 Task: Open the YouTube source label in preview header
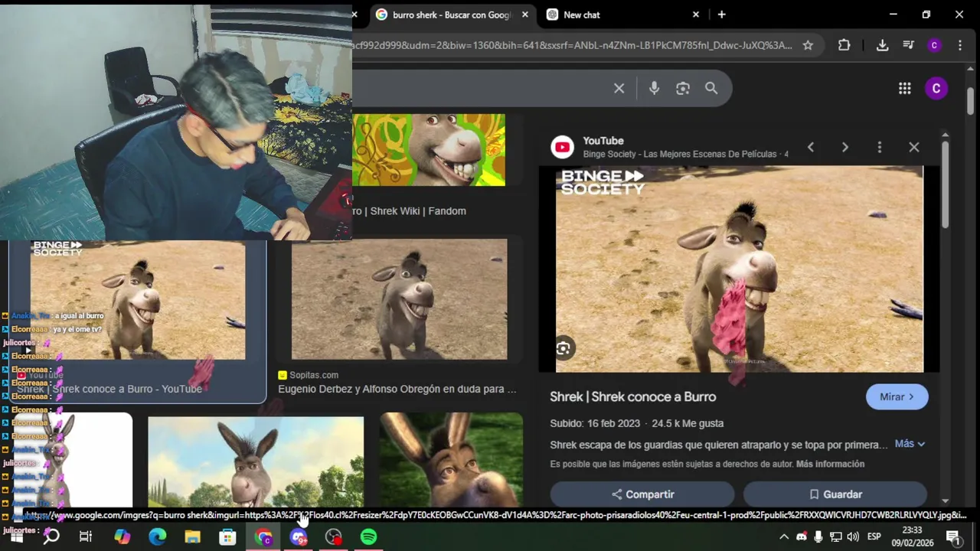tap(603, 141)
